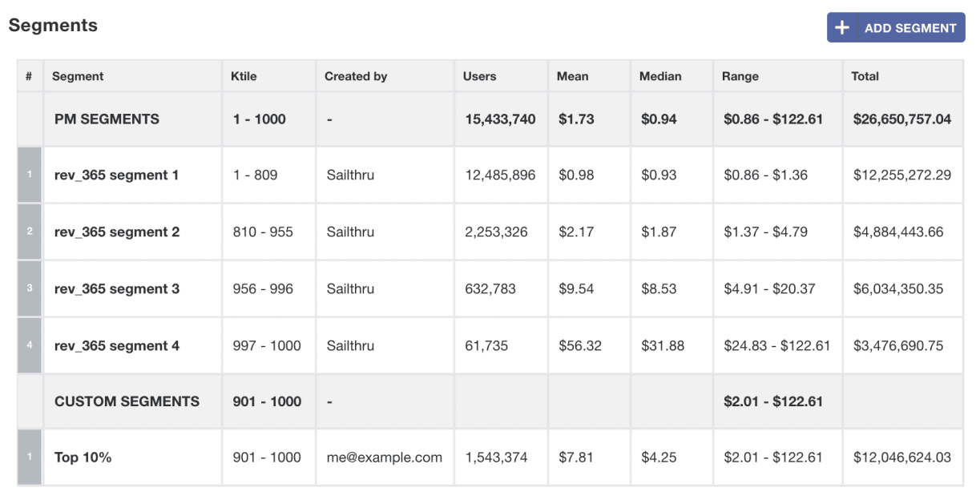Open rev_365 segment 1
The height and width of the screenshot is (500, 980).
[117, 175]
